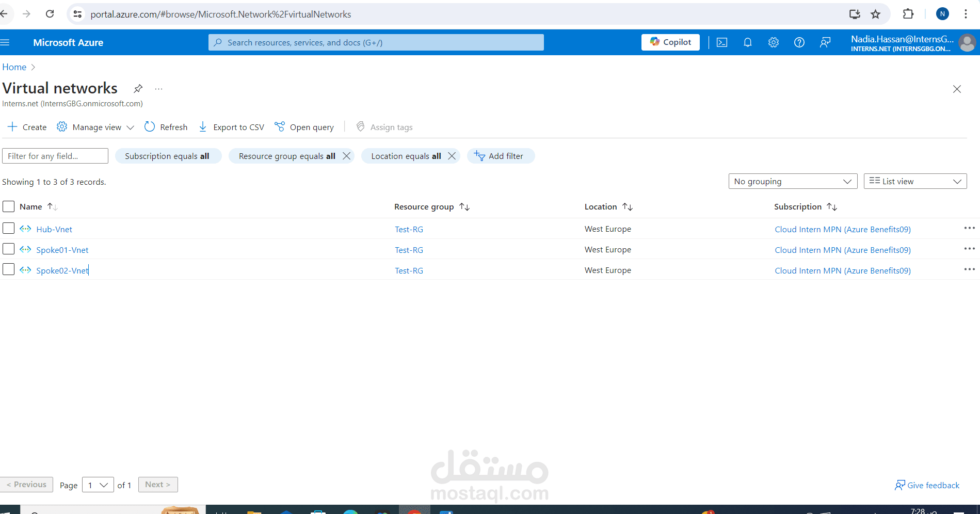The height and width of the screenshot is (514, 980).
Task: Expand the Manage view dropdown
Action: pos(95,127)
